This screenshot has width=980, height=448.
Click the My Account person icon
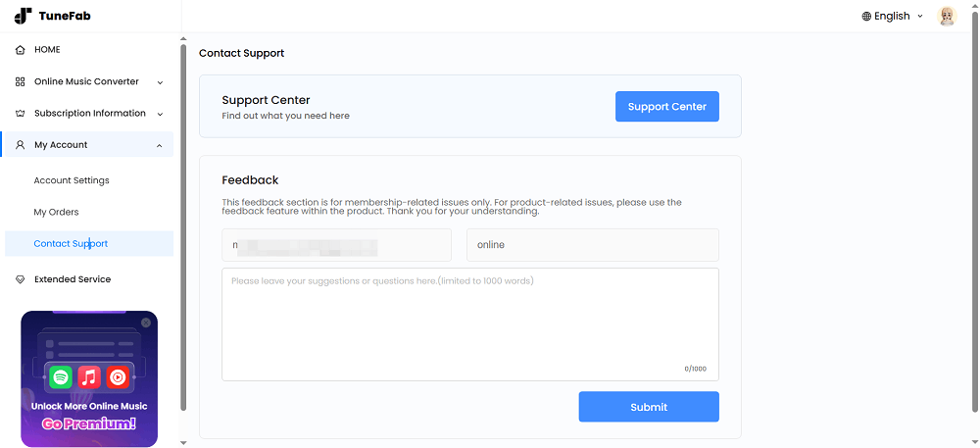20,145
